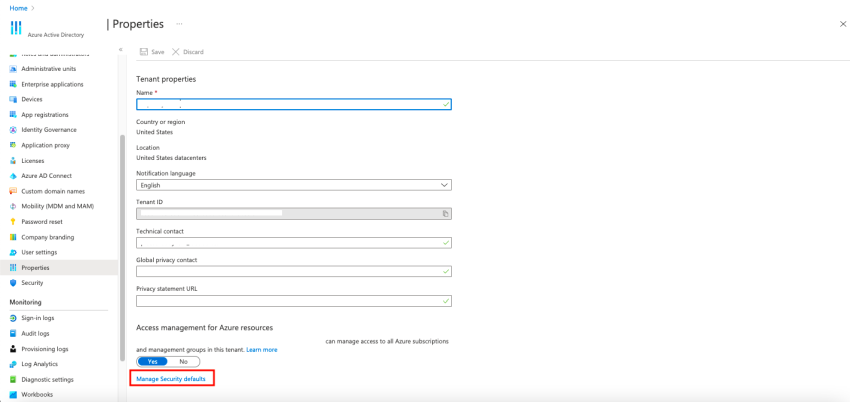Open the Azure AD Connect icon
This screenshot has width=850, height=402.
point(14,176)
